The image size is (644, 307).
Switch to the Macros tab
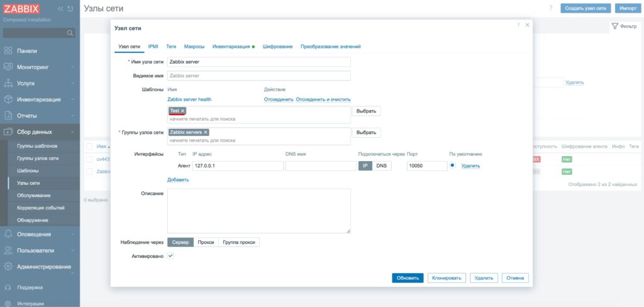tap(194, 47)
